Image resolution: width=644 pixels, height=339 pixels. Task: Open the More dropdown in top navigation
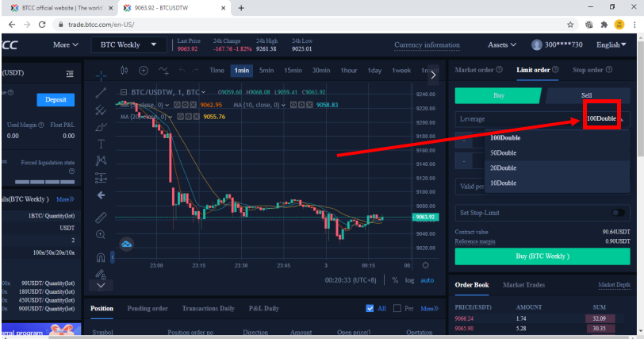65,44
